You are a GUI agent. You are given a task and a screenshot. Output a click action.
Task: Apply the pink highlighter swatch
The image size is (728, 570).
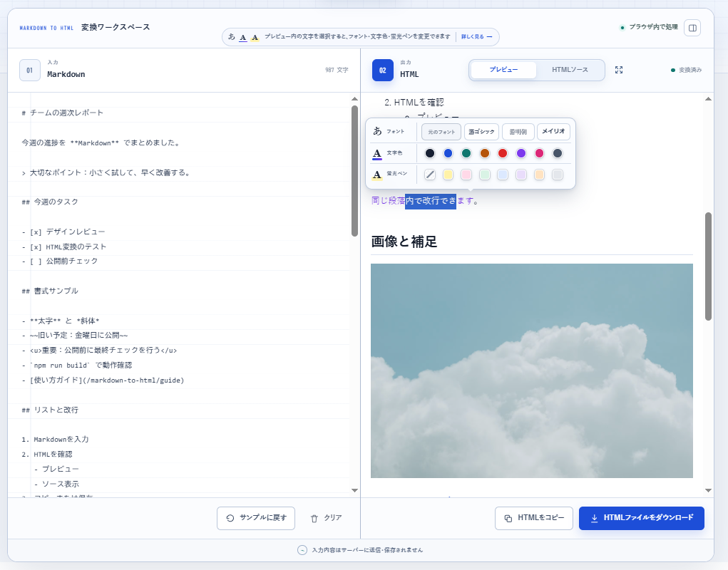[x=466, y=175]
